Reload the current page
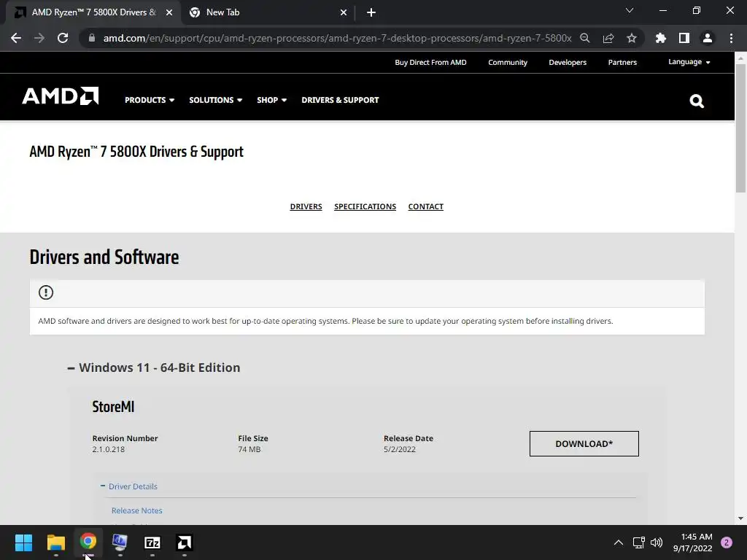The image size is (747, 560). pos(63,38)
